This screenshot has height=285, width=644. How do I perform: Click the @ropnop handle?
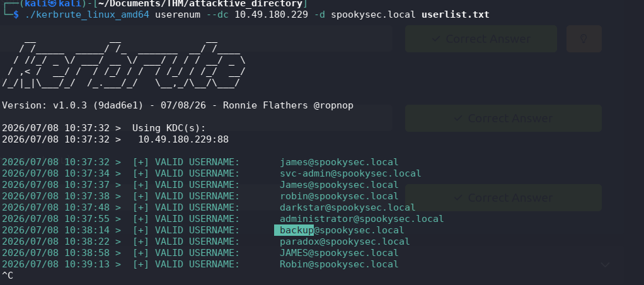(333, 105)
